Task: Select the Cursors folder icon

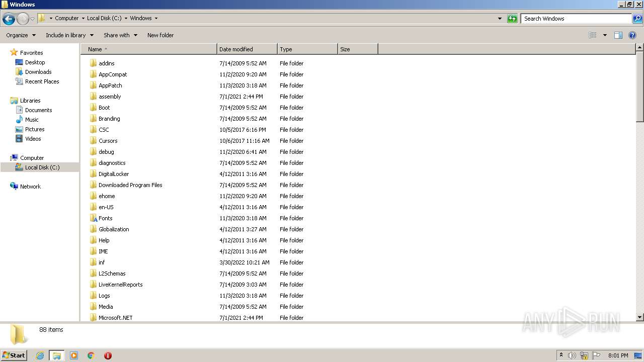Action: pos(93,141)
